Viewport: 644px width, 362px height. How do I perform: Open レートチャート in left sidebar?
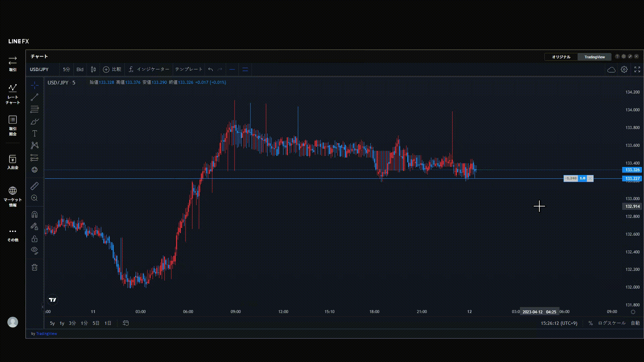(13, 94)
